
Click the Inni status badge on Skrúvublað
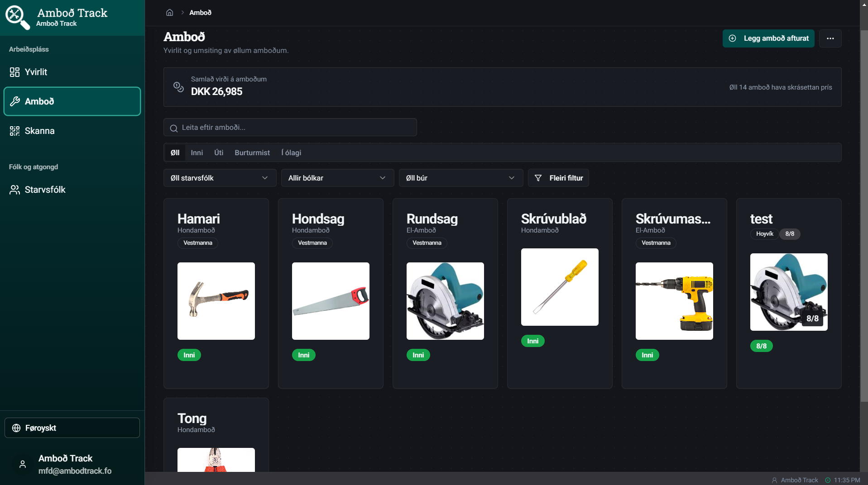[x=533, y=341]
